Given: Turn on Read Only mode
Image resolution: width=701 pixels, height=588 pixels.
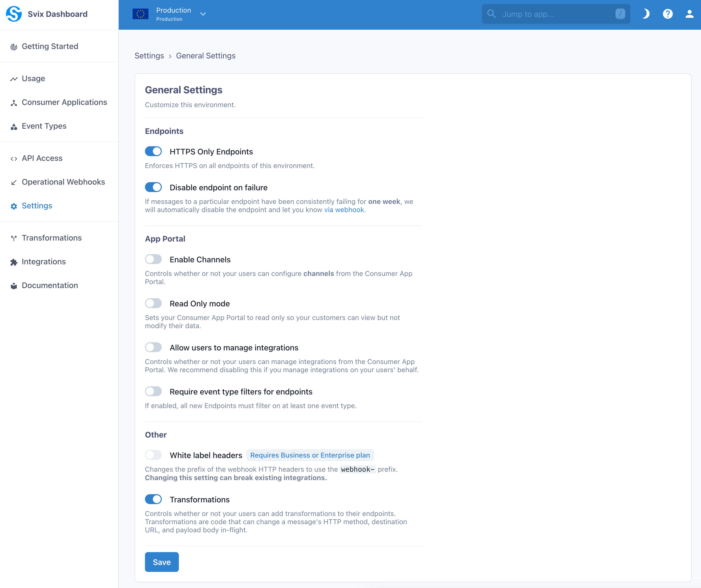Looking at the screenshot, I should 153,303.
